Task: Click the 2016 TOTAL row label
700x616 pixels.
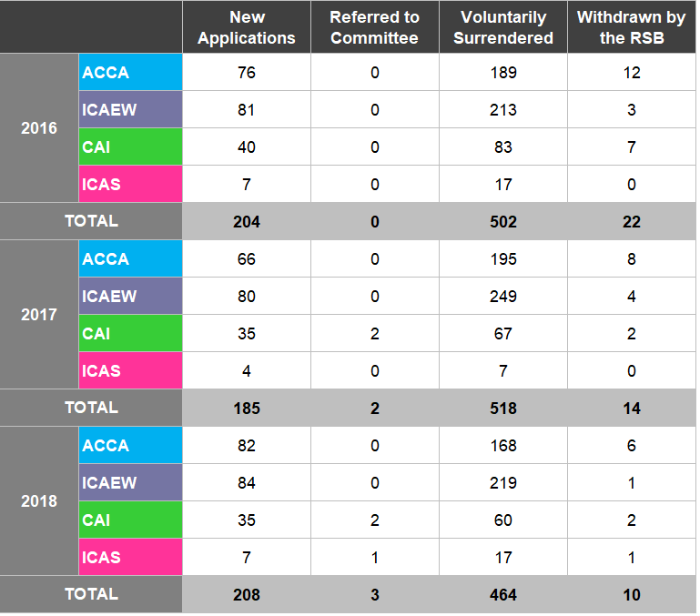Action: click(91, 221)
